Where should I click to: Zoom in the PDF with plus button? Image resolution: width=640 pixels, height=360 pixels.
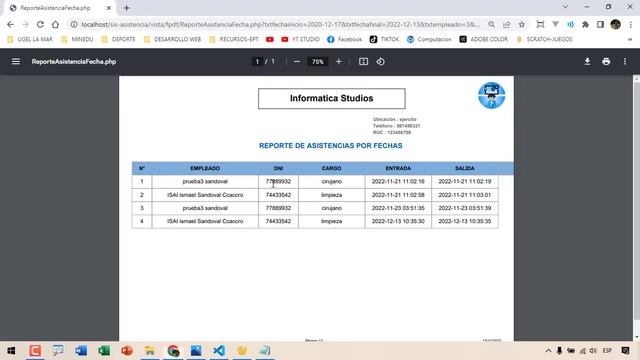click(339, 62)
